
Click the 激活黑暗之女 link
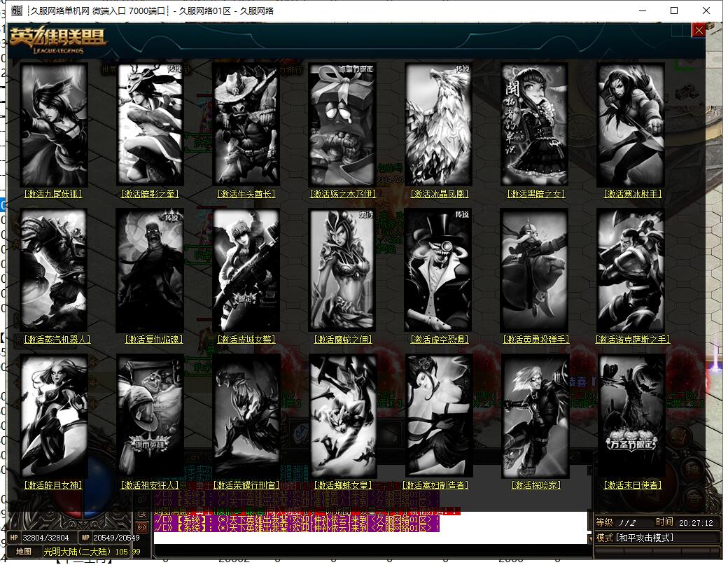point(536,194)
